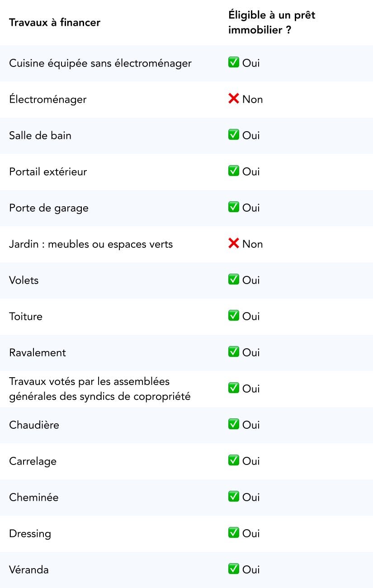Click the green check icon for Véranda
The height and width of the screenshot is (588, 373).
233,569
